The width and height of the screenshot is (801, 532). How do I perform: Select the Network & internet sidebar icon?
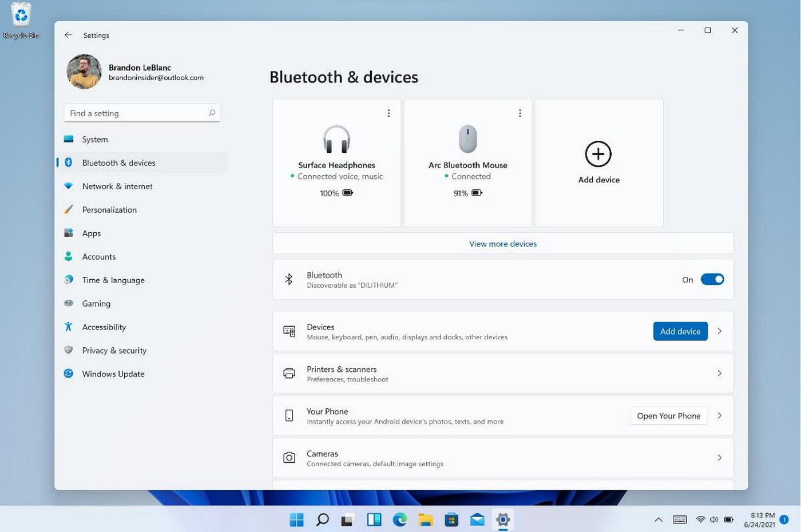tap(69, 186)
